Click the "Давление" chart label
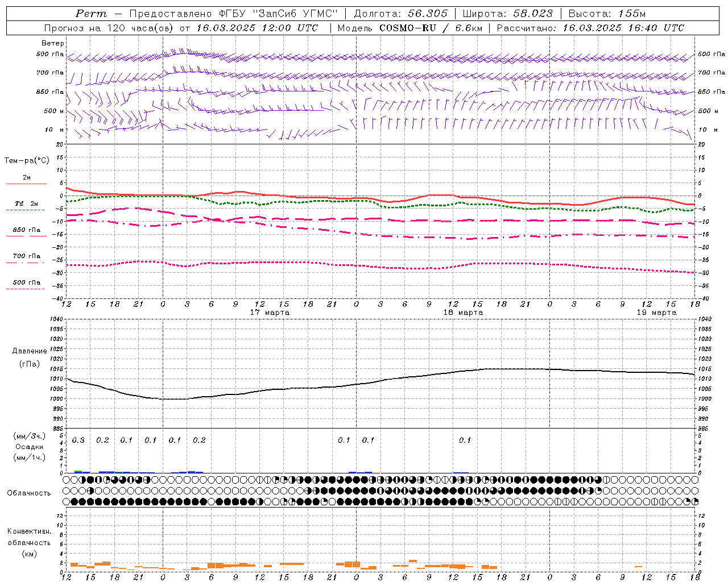 coord(30,351)
